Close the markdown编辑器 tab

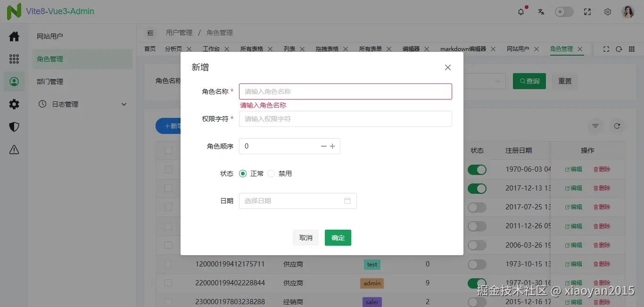(493, 49)
